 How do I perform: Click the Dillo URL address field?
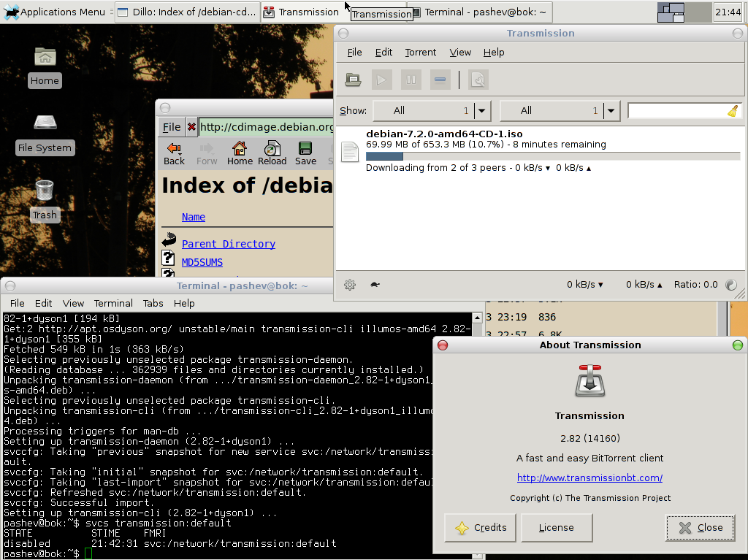click(x=266, y=127)
